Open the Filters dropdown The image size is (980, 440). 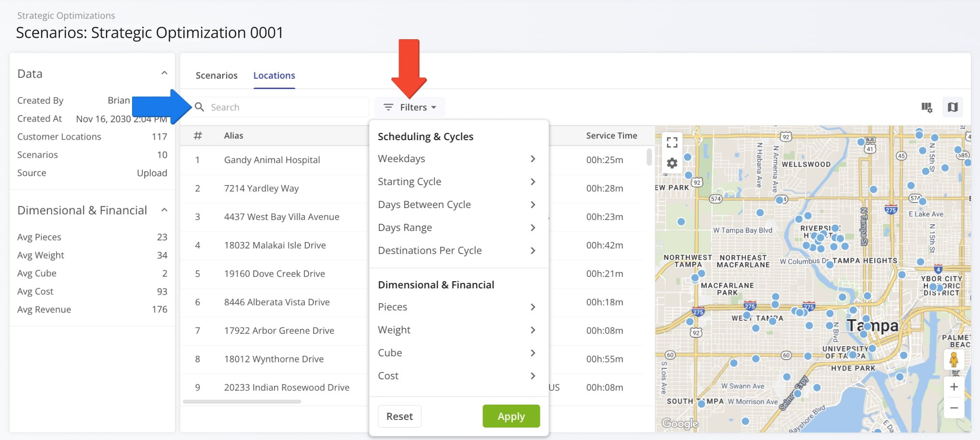click(x=410, y=107)
